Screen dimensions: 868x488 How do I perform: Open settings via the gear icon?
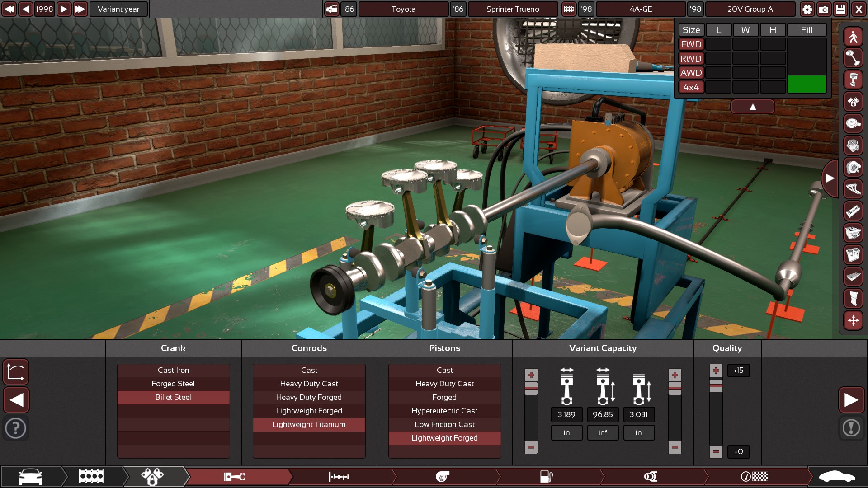pyautogui.click(x=807, y=9)
